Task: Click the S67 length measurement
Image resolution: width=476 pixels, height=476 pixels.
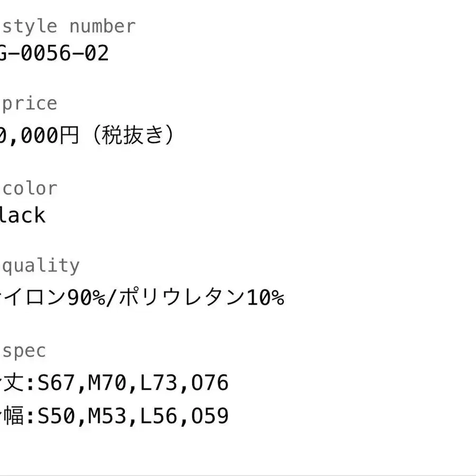Action: (56, 382)
